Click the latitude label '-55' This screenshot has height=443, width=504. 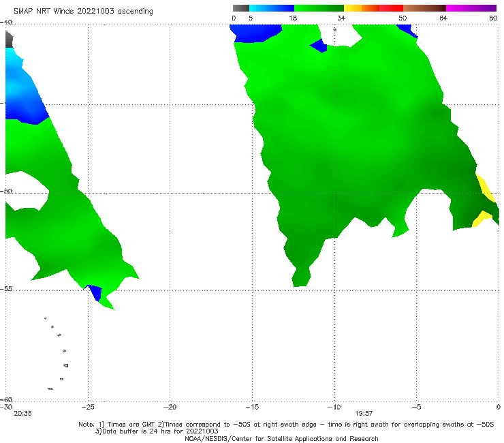pos(6,289)
